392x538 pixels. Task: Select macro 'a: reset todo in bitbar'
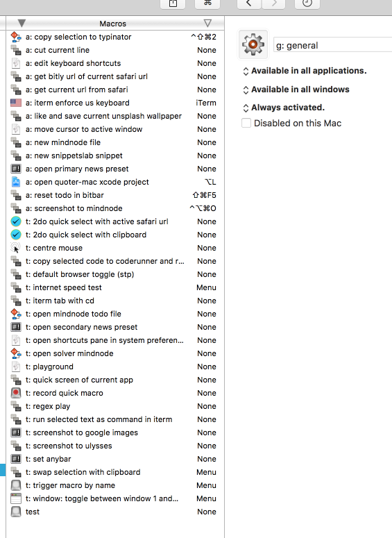tap(115, 195)
